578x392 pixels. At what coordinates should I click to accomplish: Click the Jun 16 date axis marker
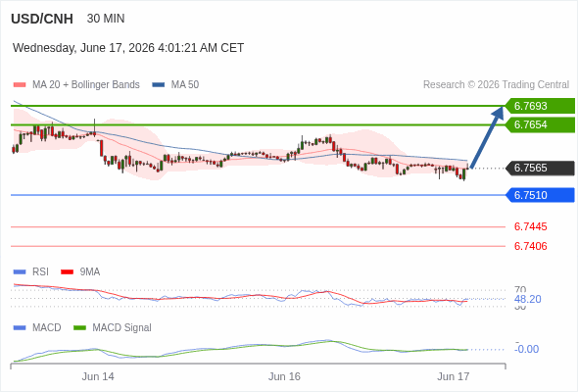tap(284, 376)
